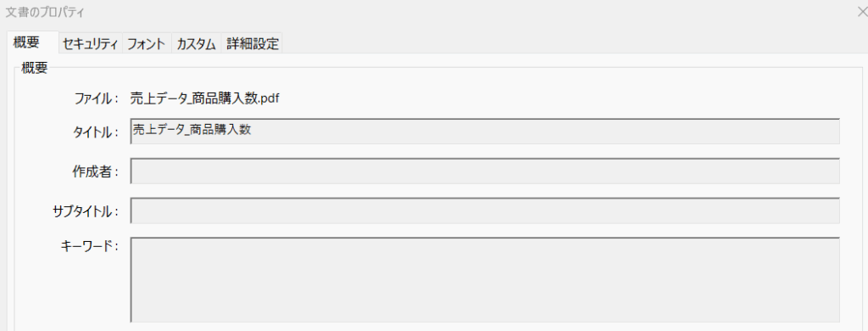Viewport: 868px width, 331px height.
Task: Click the 作成者: label
Action: (96, 172)
